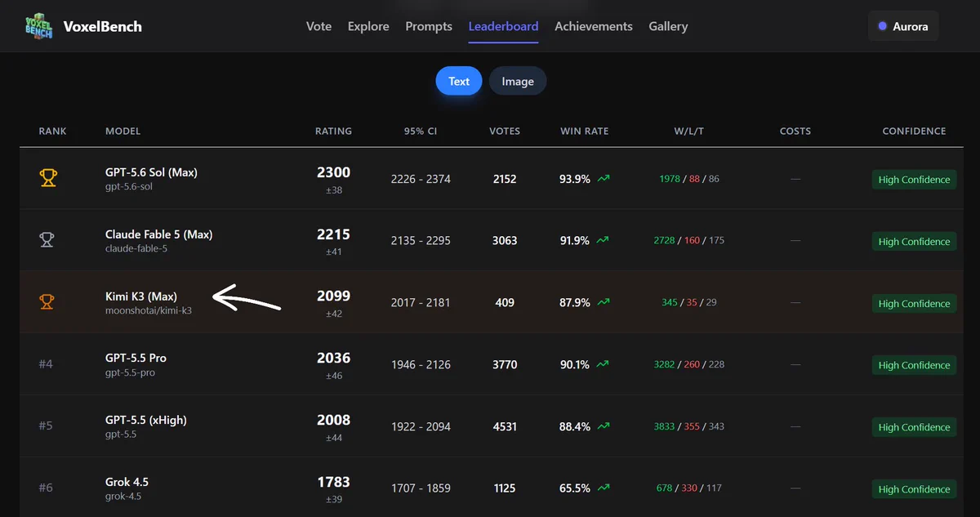
Task: Click the 2226 - 2374 confidence interval
Action: click(x=421, y=179)
